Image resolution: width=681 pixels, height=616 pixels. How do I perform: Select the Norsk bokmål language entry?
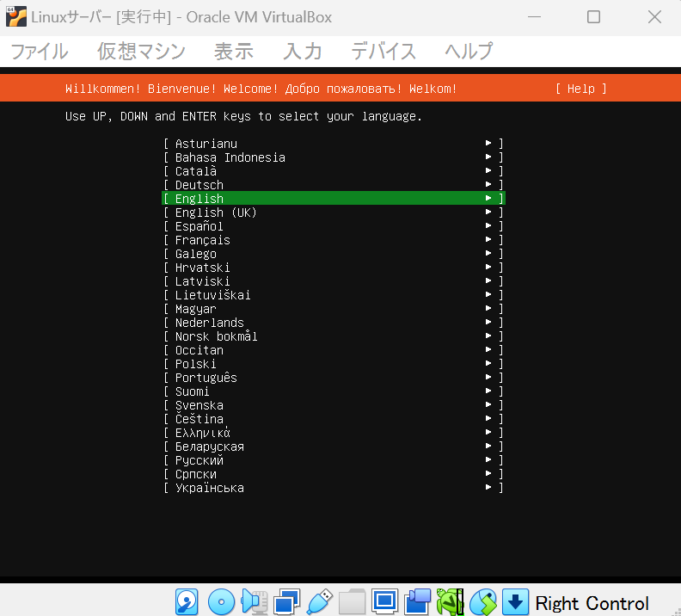[333, 336]
